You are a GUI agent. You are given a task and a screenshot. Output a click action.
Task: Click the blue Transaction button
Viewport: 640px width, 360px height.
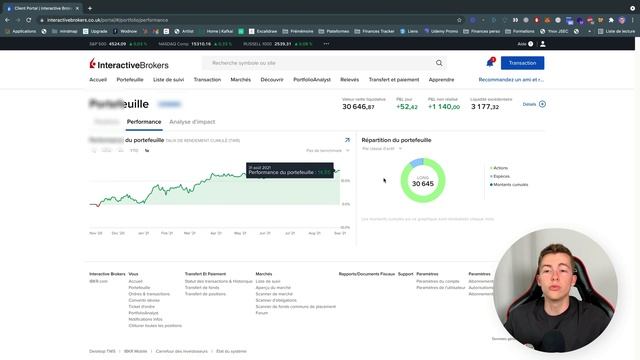tap(522, 63)
